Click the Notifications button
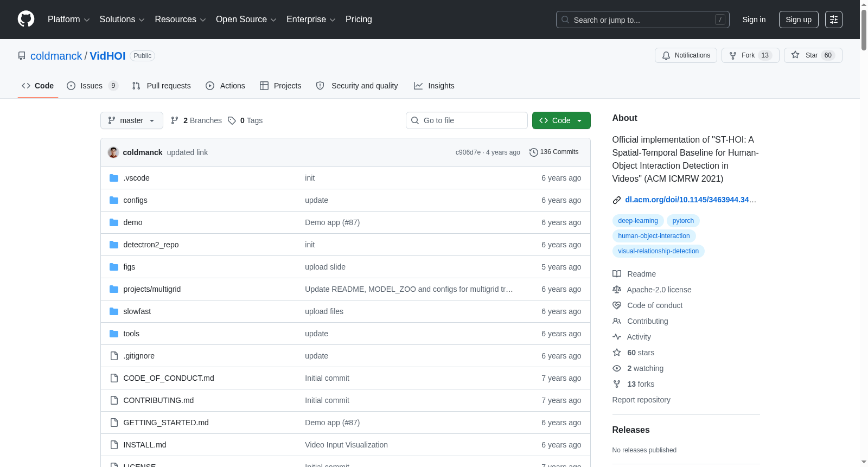 686,55
